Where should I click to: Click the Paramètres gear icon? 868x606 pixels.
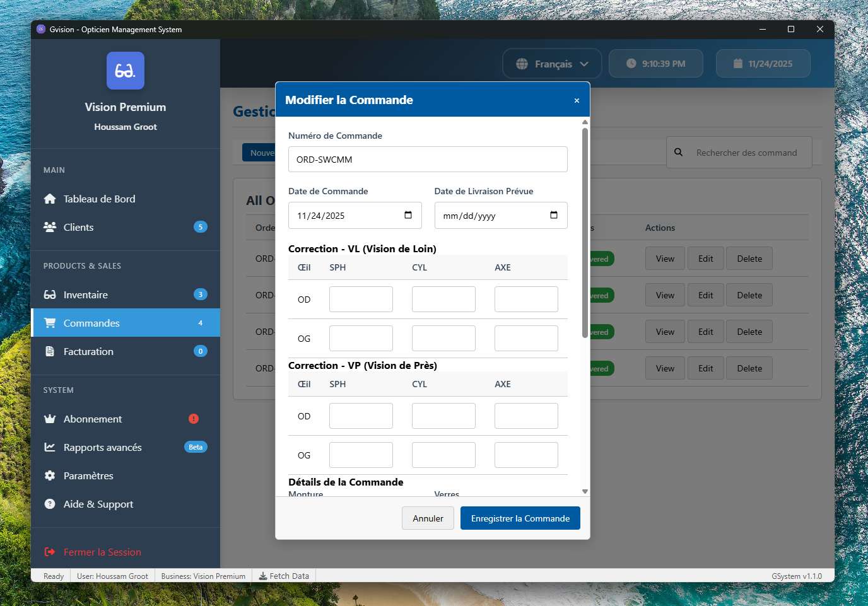pos(50,475)
